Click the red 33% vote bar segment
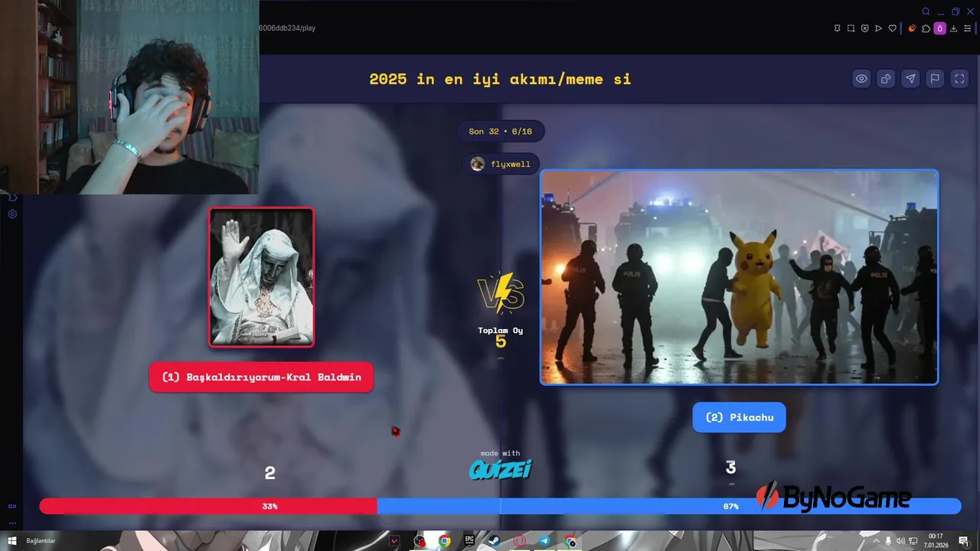This screenshot has height=551, width=980. (208, 506)
